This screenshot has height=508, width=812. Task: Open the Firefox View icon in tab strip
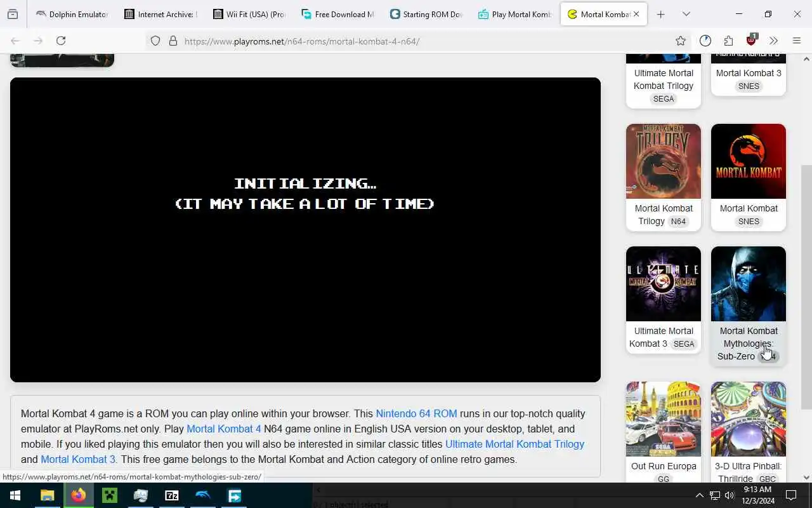13,14
